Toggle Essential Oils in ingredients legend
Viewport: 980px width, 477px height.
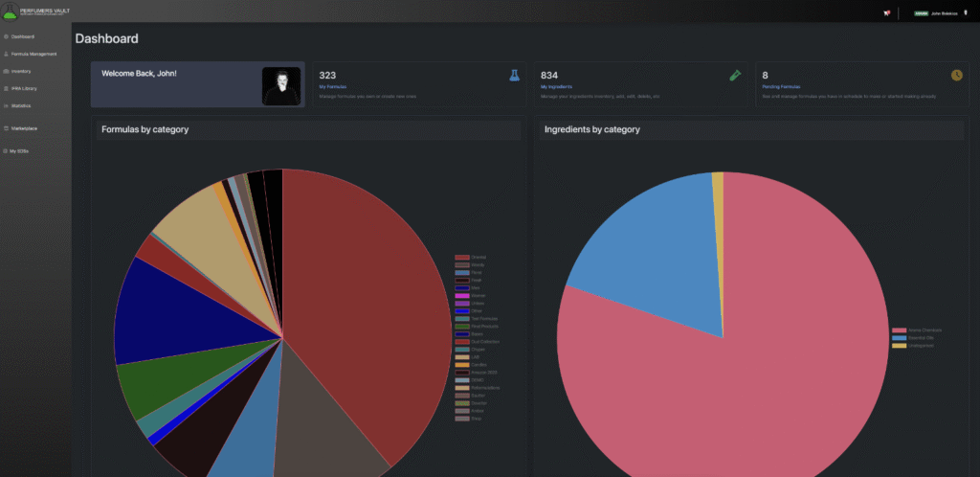coord(913,337)
